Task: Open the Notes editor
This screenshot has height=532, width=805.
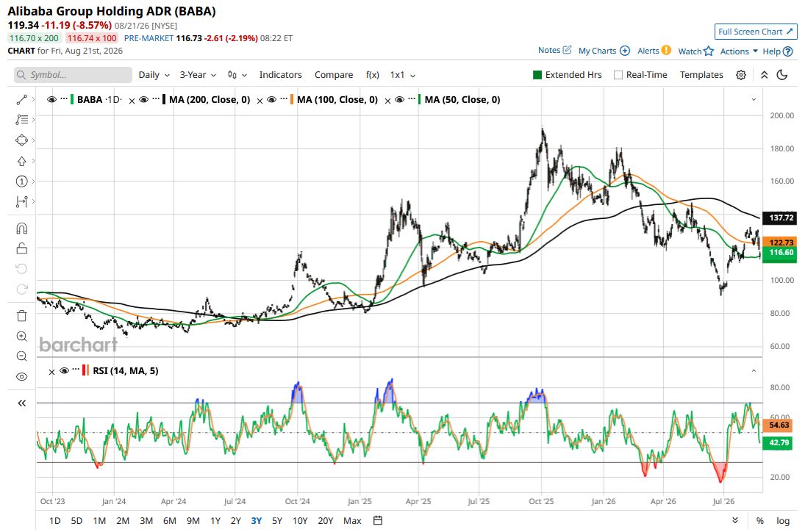Action: click(554, 50)
